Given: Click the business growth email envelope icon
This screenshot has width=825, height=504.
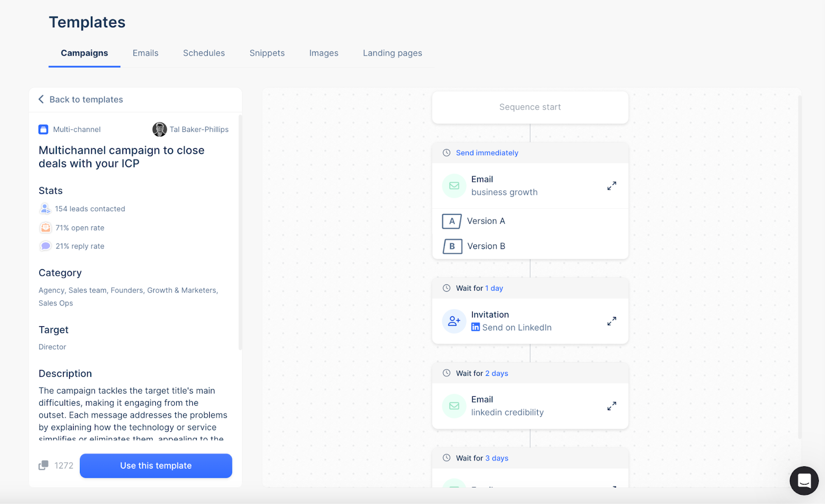Looking at the screenshot, I should pos(454,186).
